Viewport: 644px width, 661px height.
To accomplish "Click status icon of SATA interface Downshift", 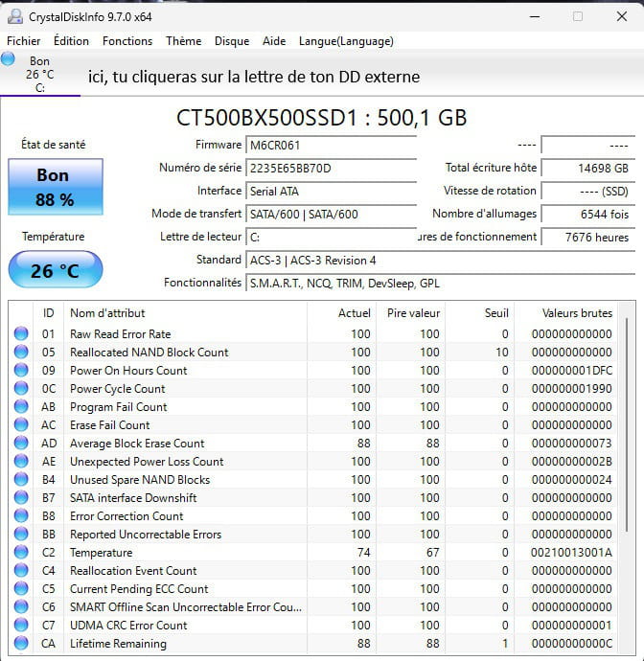I will click(x=21, y=497).
